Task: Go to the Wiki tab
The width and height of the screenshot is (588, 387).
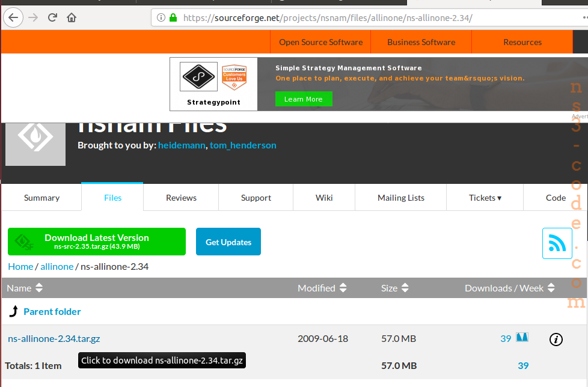Action: pos(324,198)
